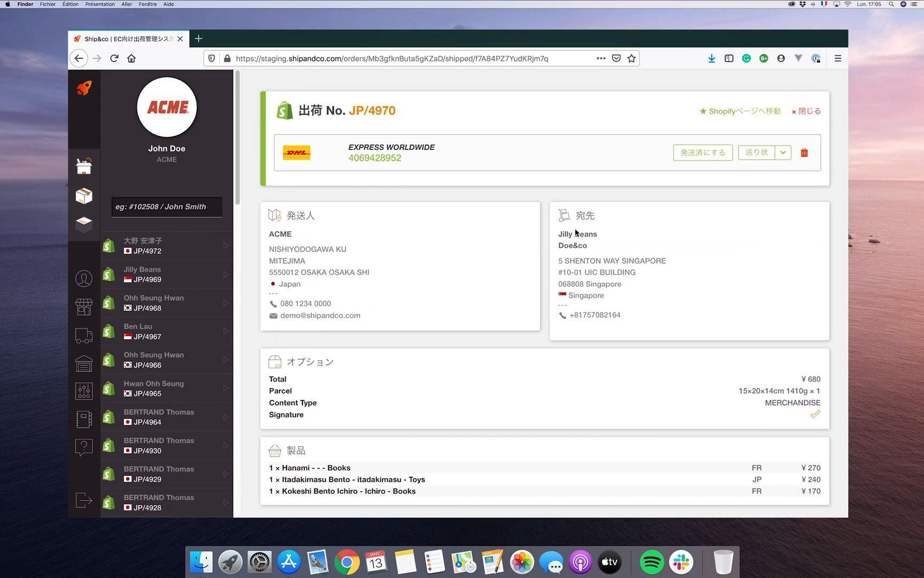
Task: Close the Ship&co browser tab
Action: pos(180,39)
